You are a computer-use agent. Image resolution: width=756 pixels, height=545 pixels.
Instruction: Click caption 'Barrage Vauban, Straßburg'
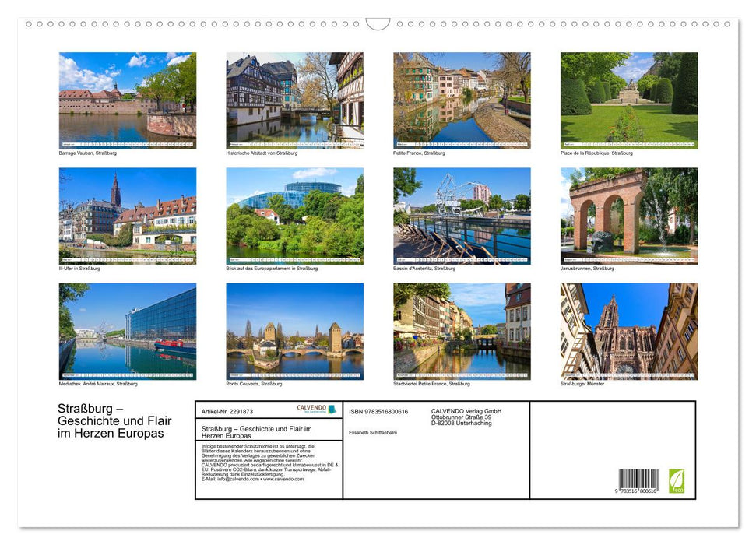[x=88, y=153]
